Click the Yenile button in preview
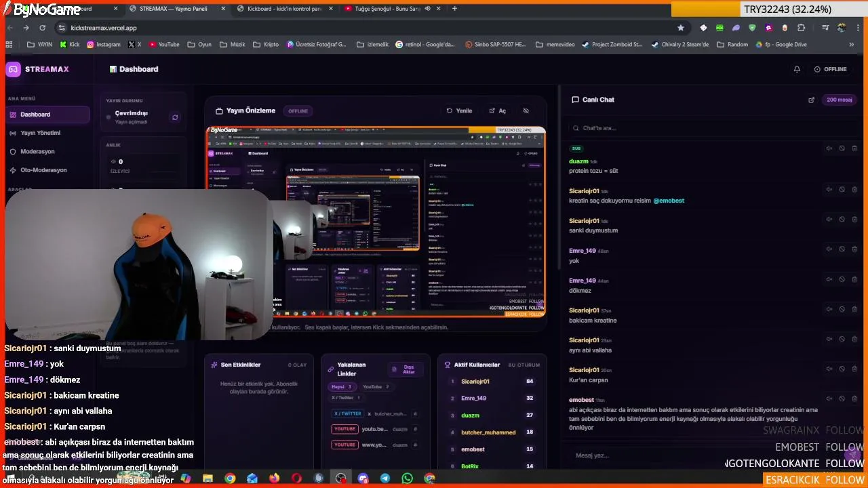Viewport: 868px width, 488px height. [x=459, y=110]
